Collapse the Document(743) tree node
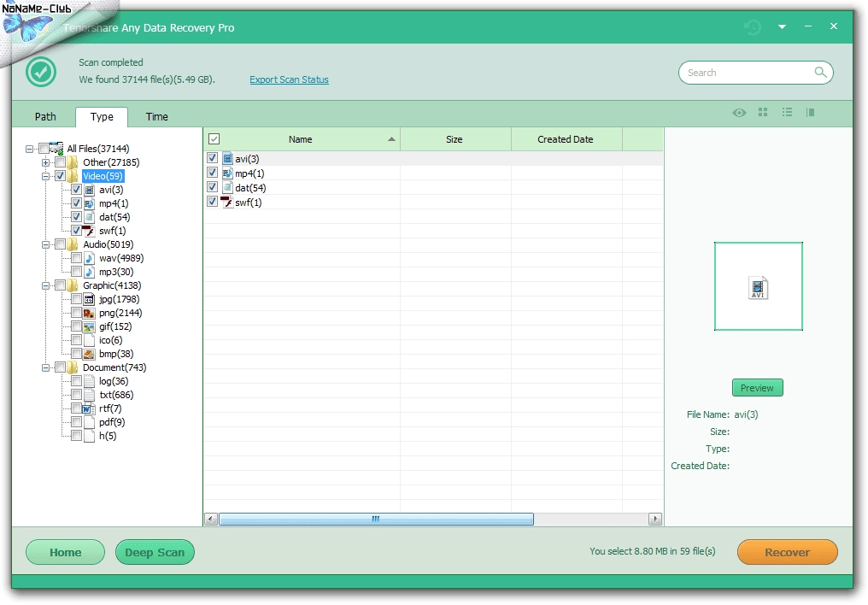 [46, 368]
